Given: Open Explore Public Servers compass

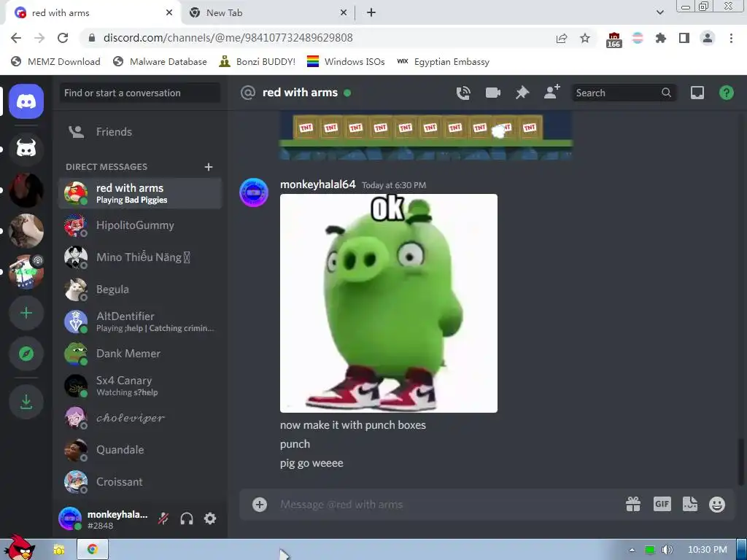Looking at the screenshot, I should (x=26, y=354).
